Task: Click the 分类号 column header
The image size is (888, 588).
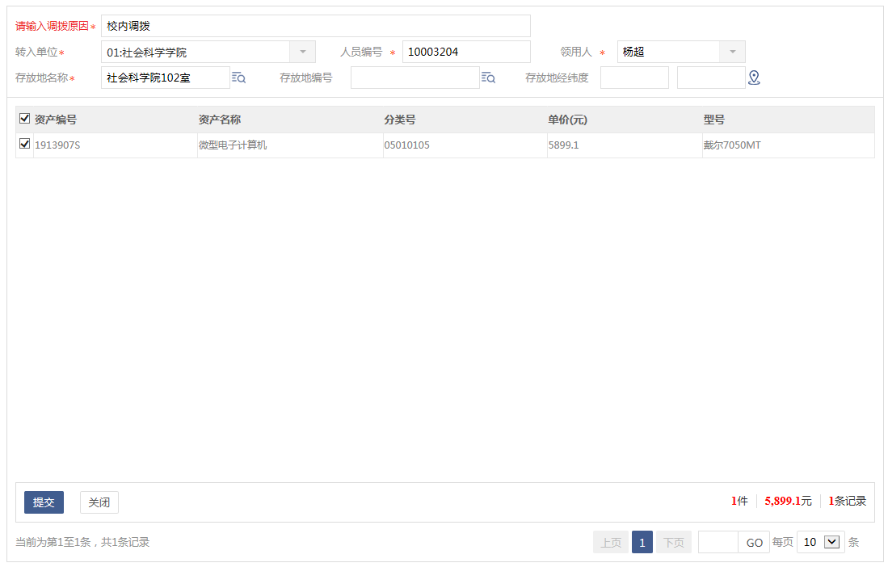Action: 400,120
